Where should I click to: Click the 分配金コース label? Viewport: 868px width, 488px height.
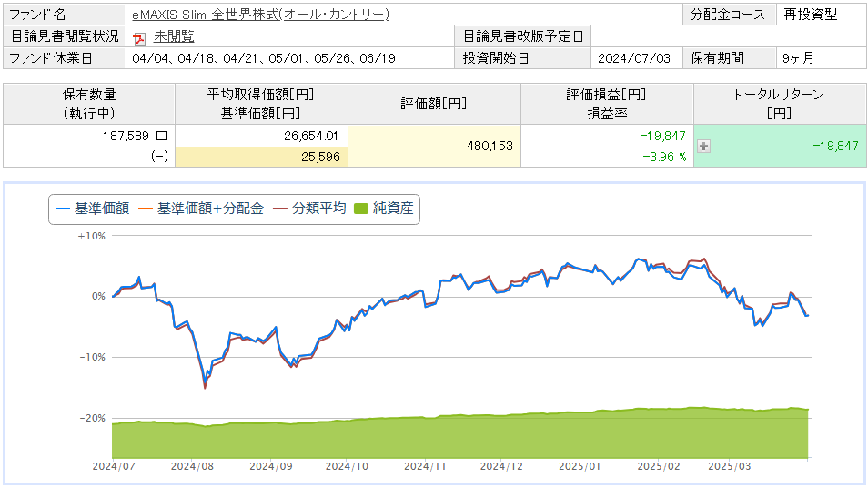[x=728, y=15]
